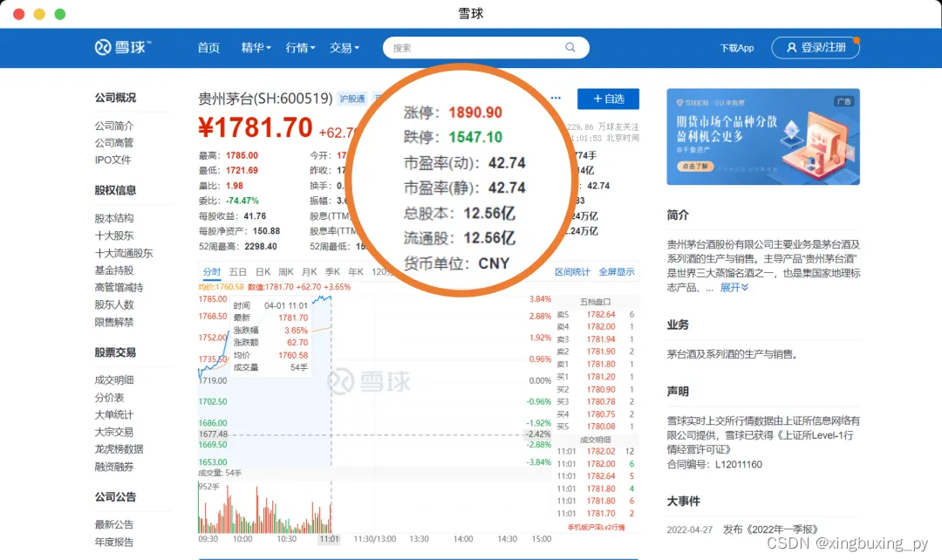Image resolution: width=942 pixels, height=560 pixels.
Task: Open 基金持股 in sidebar
Action: 114,270
